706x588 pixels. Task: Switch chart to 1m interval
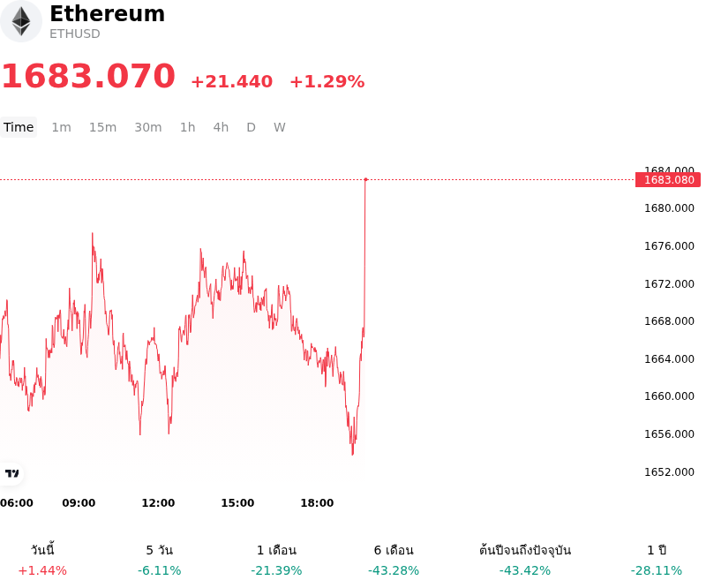tap(61, 127)
